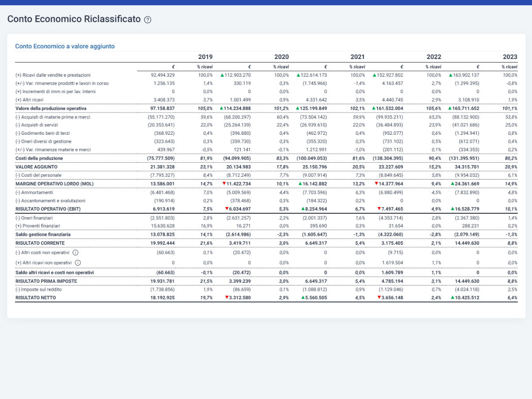Click 2019 Risultato corrente value 19.992.444
This screenshot has height=399, width=532.
coord(163,243)
